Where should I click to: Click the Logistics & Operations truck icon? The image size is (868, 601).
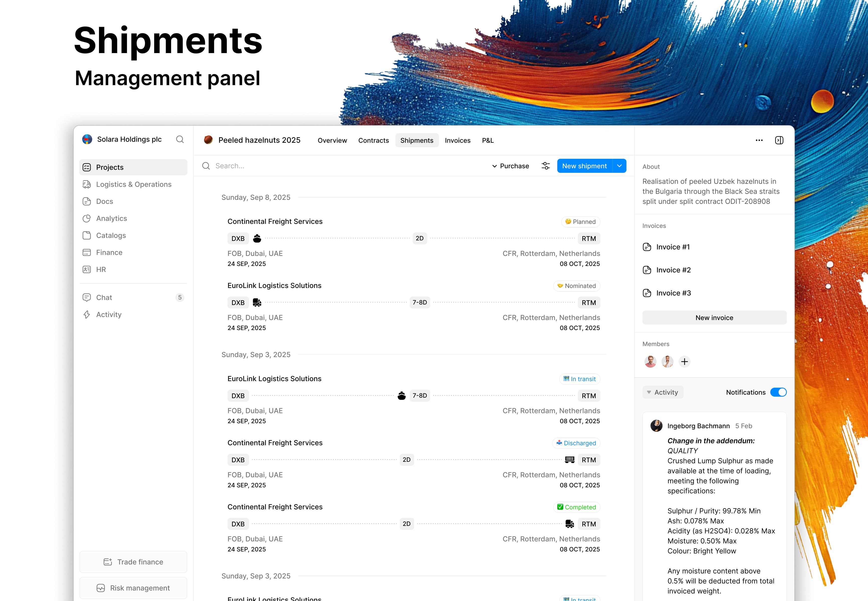point(87,184)
